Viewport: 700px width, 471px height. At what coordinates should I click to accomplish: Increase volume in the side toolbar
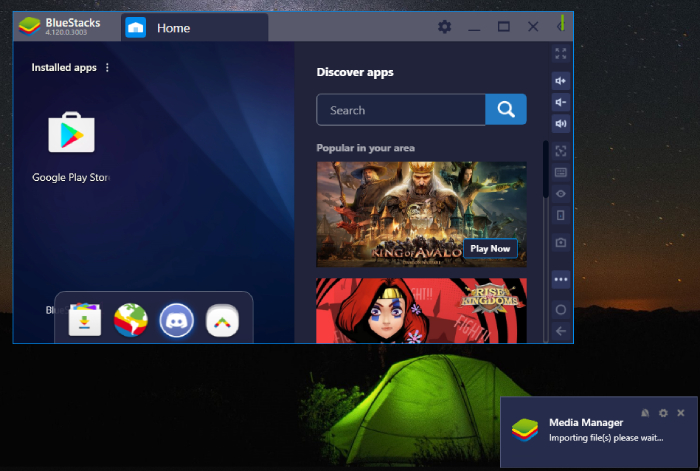561,81
